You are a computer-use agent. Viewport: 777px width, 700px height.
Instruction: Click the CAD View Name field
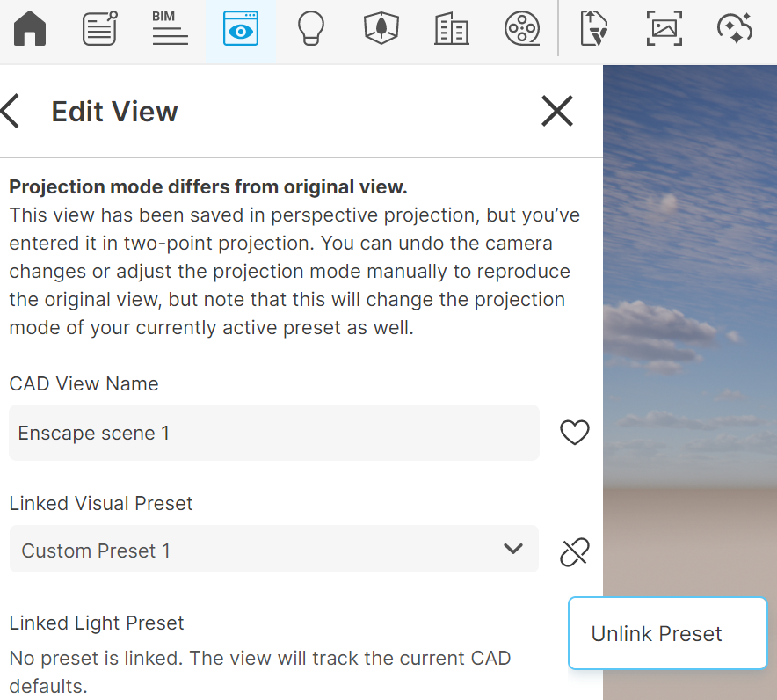274,433
